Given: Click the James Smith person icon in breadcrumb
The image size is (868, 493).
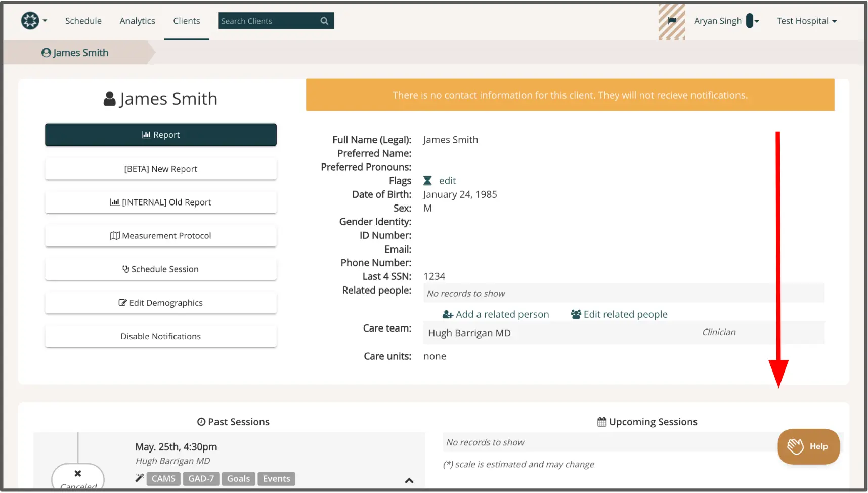Looking at the screenshot, I should pos(46,52).
